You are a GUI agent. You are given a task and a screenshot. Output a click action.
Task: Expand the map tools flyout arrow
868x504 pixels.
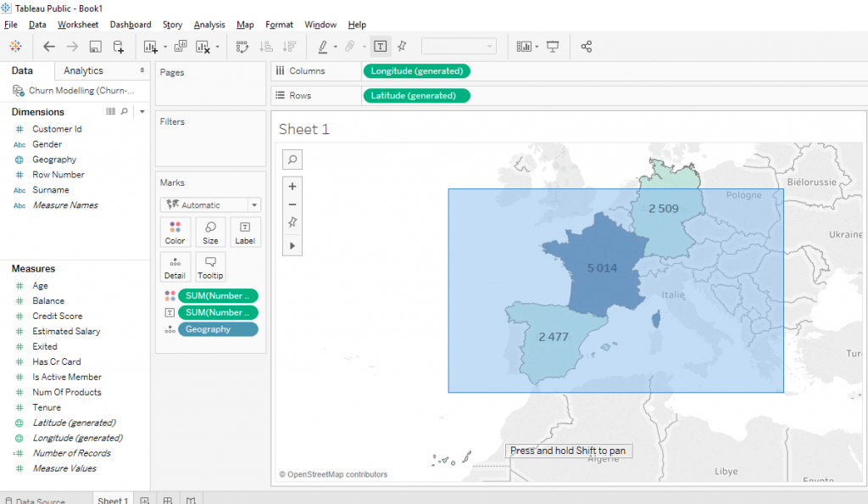pyautogui.click(x=292, y=245)
